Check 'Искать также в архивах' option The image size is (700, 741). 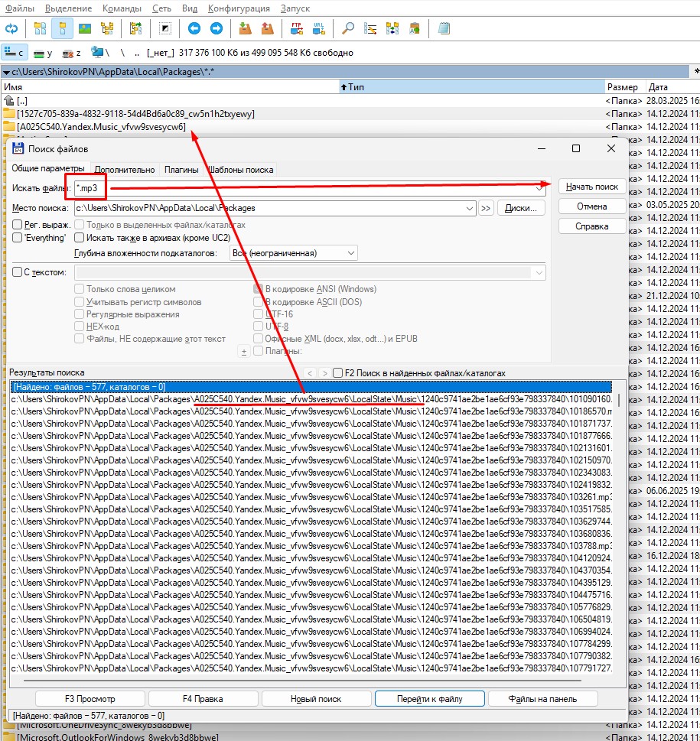(80, 238)
